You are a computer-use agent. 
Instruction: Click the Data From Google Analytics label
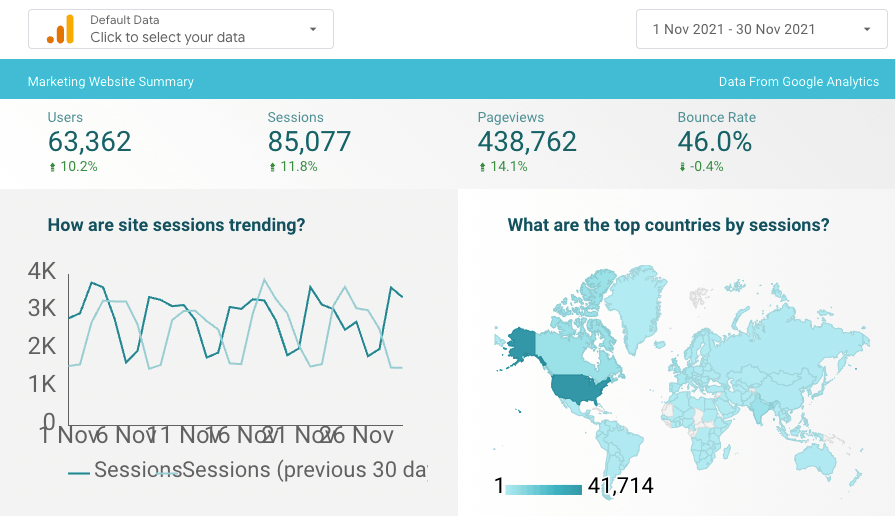coord(799,82)
